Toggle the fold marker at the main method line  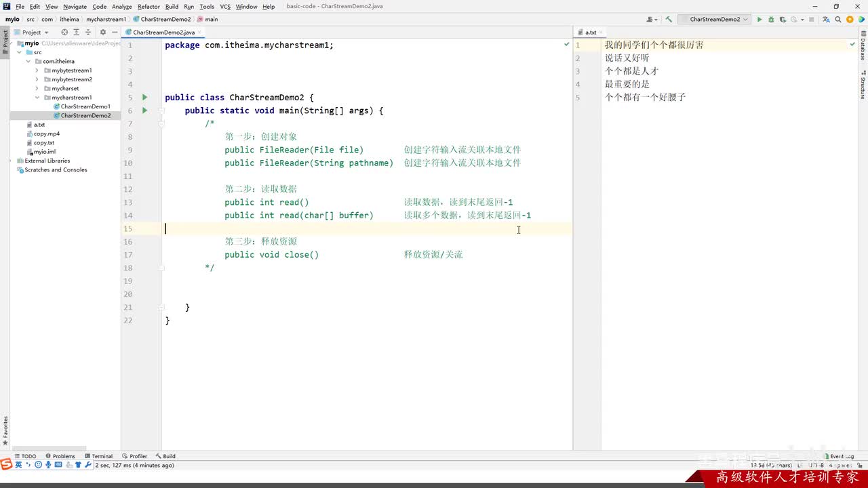[x=161, y=110]
